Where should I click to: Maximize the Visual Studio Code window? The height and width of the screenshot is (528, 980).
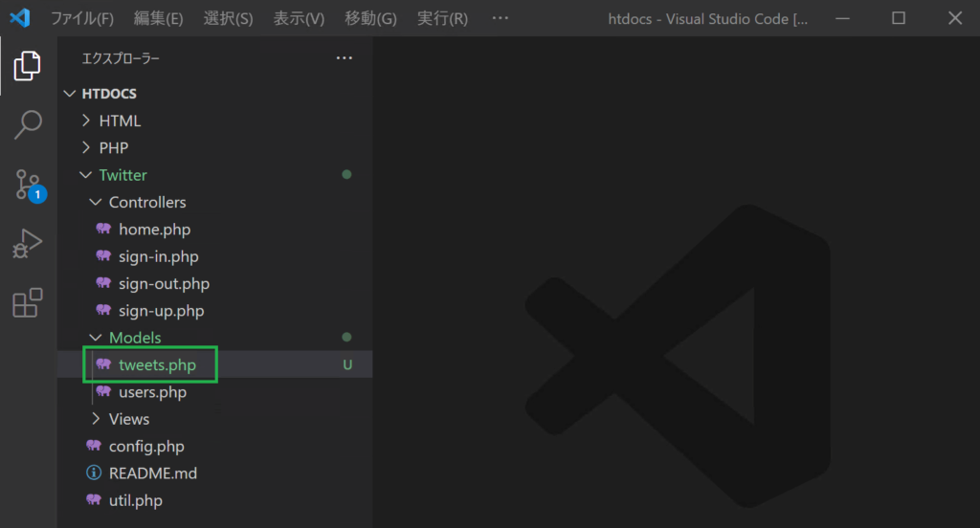(898, 18)
